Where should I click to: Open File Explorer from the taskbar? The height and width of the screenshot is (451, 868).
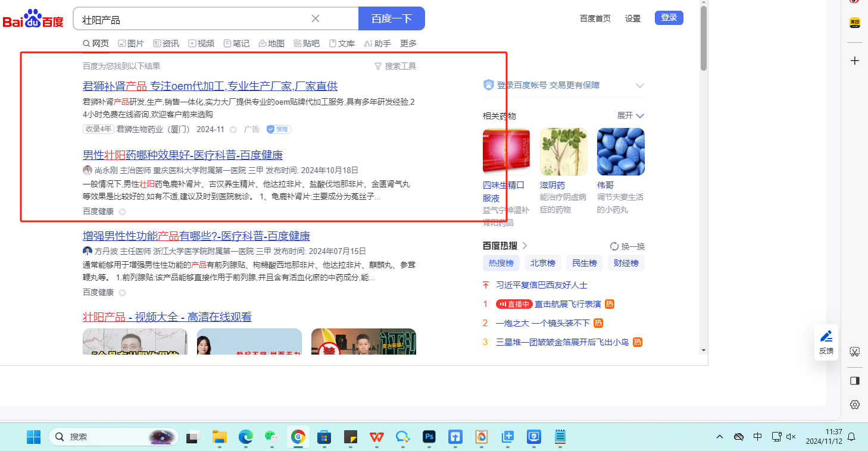220,437
